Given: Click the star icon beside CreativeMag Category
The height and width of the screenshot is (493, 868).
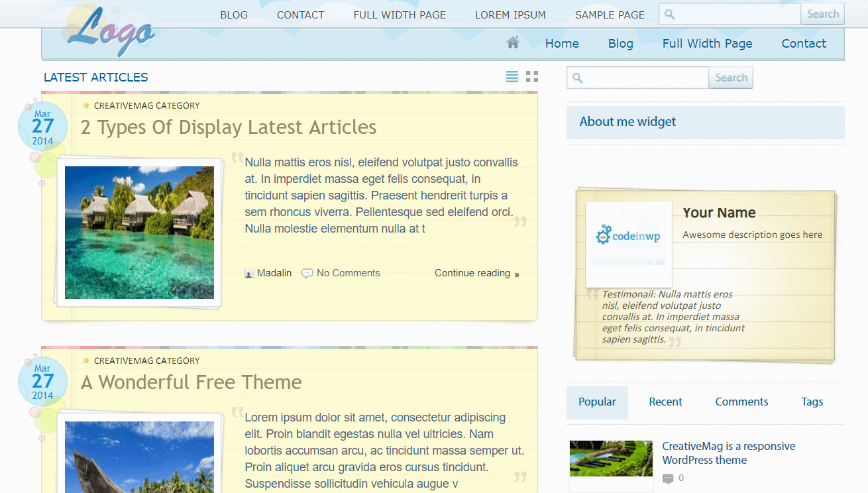Looking at the screenshot, I should coord(85,105).
